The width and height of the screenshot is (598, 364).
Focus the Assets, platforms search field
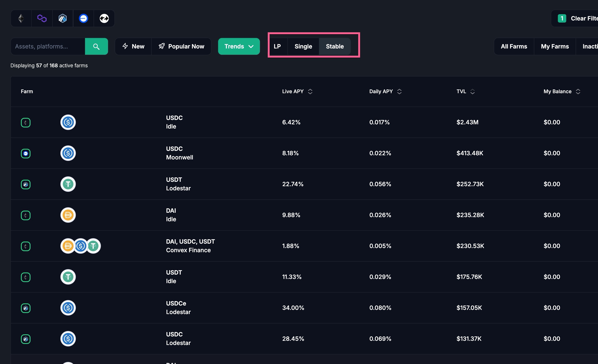pyautogui.click(x=48, y=46)
